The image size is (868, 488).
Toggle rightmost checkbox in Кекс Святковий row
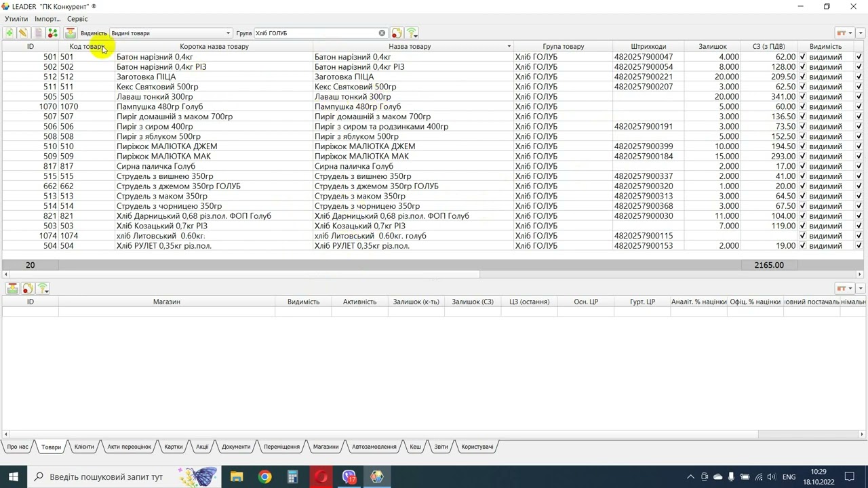pos(859,87)
